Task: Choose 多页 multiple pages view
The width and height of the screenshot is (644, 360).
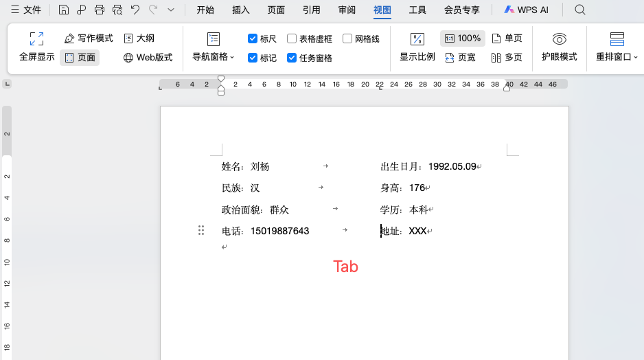Action: (507, 58)
